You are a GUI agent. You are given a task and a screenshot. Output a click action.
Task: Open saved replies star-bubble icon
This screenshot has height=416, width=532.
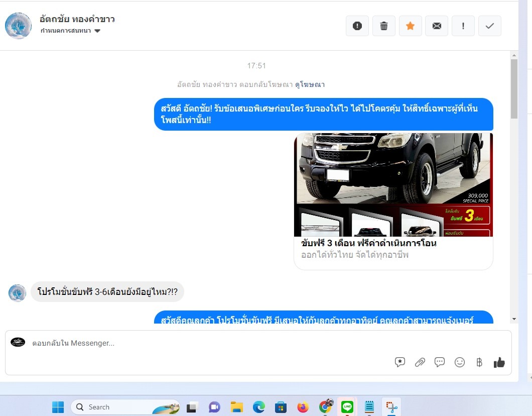pos(400,362)
